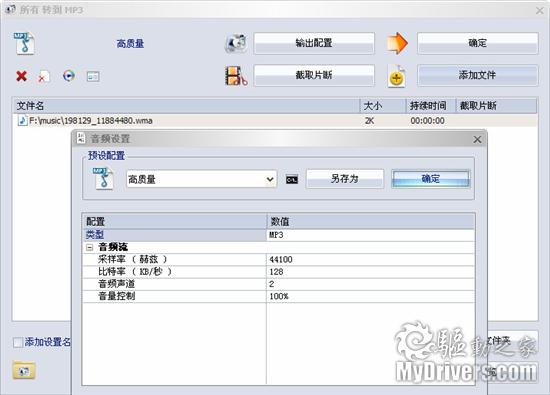Viewport: 550px width, 395px height.
Task: Click the 截取片断 button
Action: (x=314, y=75)
